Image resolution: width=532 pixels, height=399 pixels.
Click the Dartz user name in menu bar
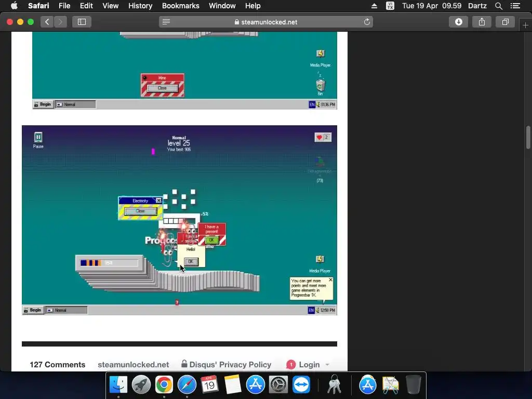[477, 6]
